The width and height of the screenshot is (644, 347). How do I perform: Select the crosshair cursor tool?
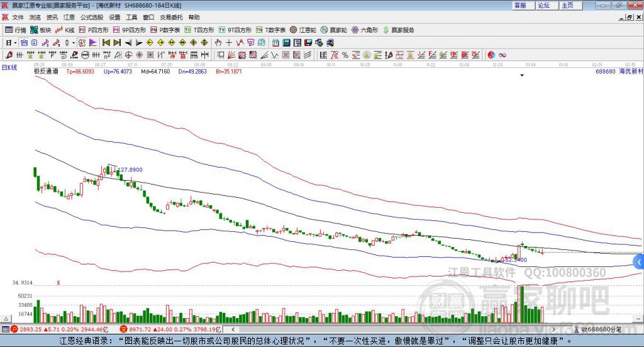pyautogui.click(x=229, y=43)
